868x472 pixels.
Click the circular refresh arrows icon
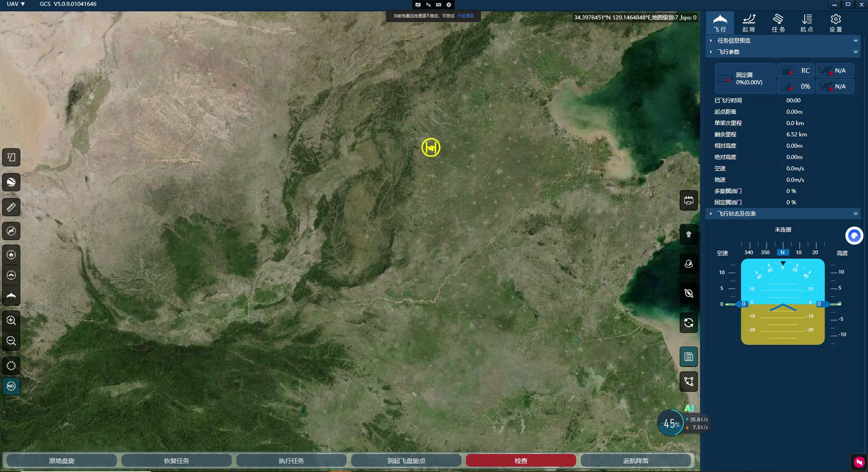tap(688, 322)
